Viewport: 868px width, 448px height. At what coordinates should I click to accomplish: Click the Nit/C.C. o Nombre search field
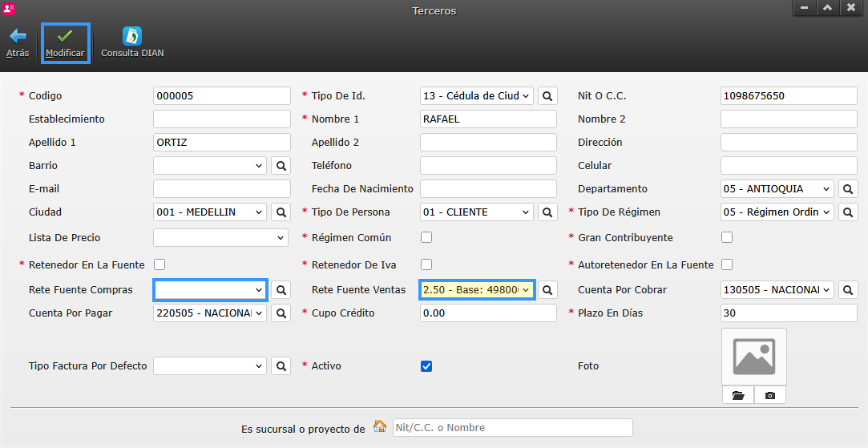pyautogui.click(x=512, y=428)
